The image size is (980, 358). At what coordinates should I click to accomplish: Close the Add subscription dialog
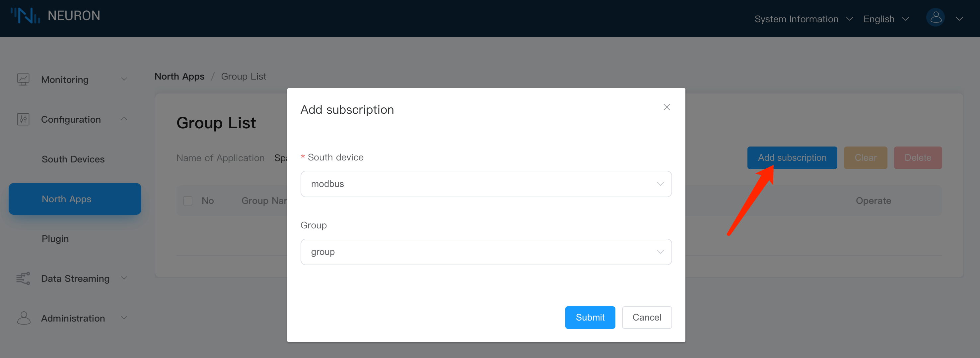click(666, 107)
